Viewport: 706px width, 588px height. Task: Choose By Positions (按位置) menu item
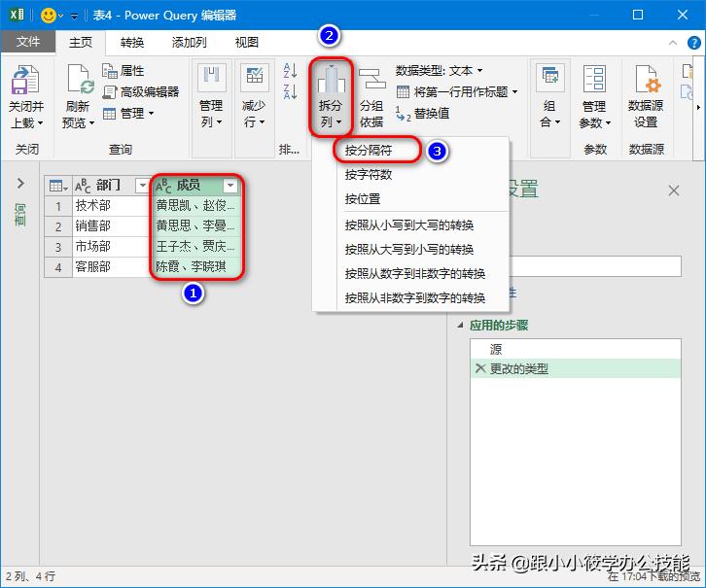pos(363,199)
